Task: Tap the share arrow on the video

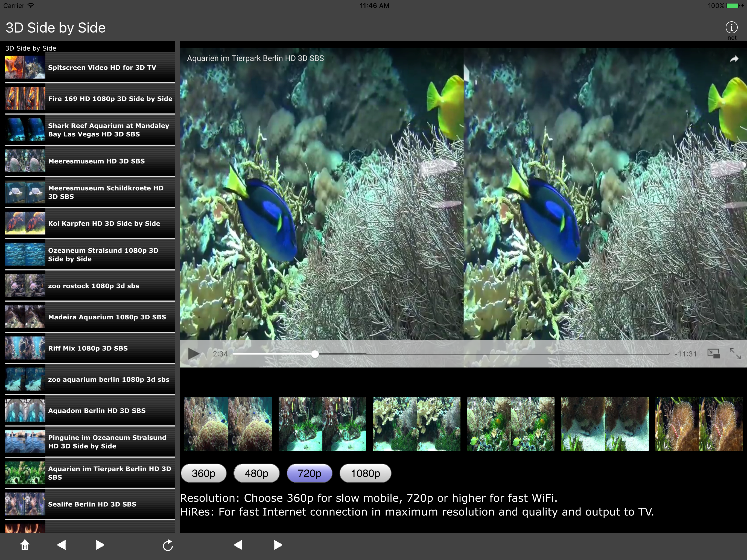Action: (x=734, y=59)
